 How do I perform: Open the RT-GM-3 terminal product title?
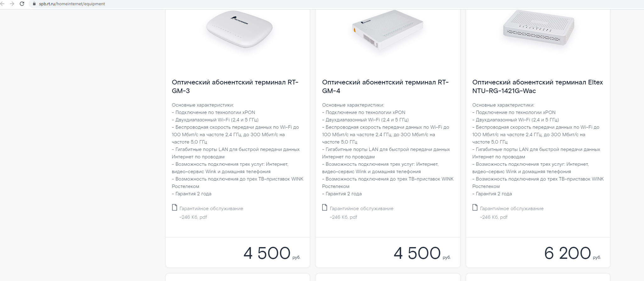tap(235, 86)
